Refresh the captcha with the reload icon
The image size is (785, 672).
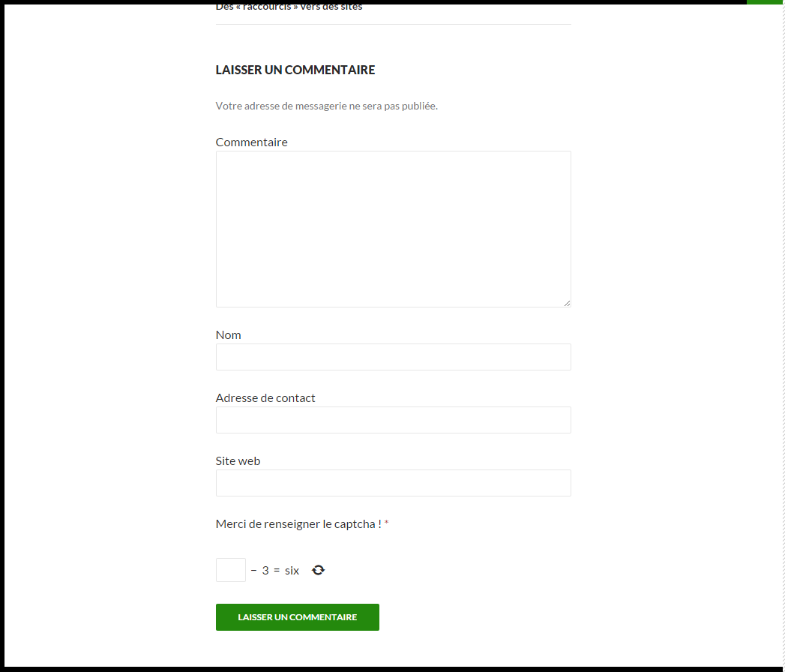pos(319,570)
